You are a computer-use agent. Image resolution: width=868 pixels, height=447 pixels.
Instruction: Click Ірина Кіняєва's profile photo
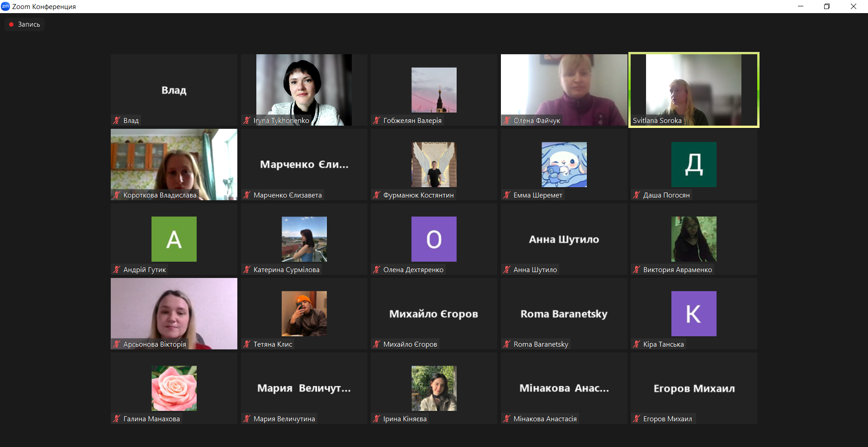[434, 388]
